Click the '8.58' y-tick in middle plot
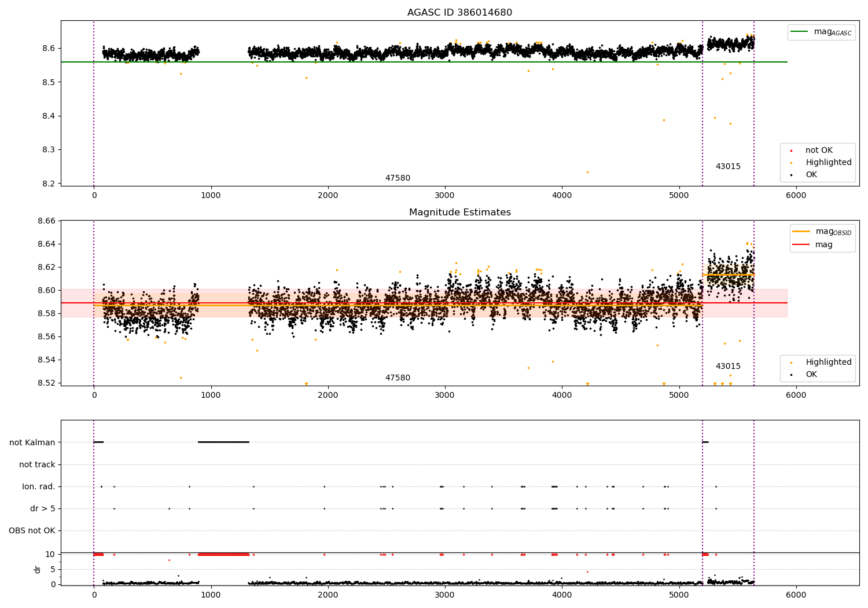 pyautogui.click(x=46, y=314)
